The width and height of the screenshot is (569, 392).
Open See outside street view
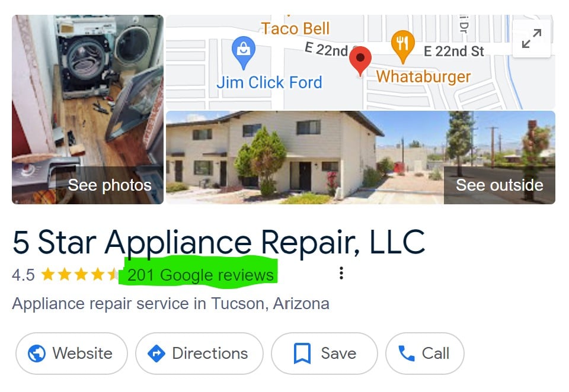click(x=499, y=185)
